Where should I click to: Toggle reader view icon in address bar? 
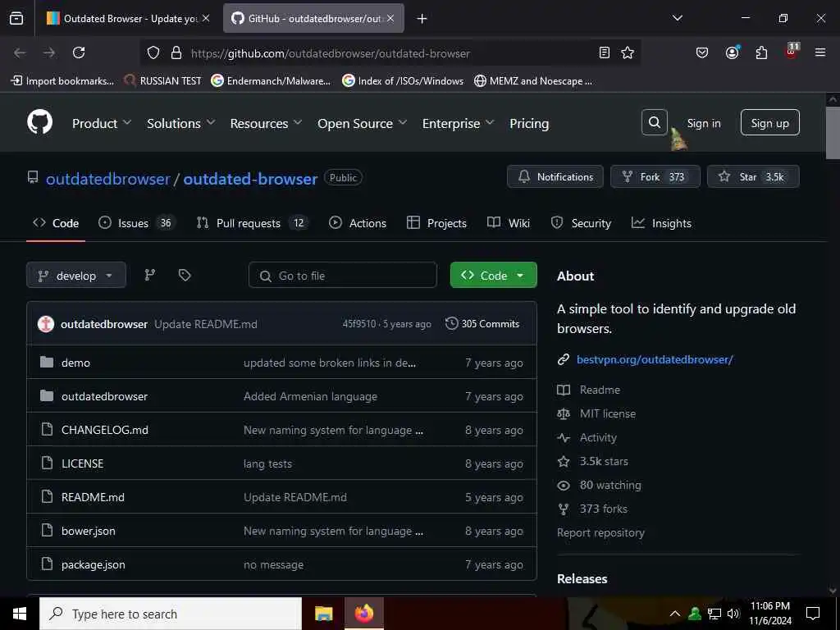click(x=605, y=52)
